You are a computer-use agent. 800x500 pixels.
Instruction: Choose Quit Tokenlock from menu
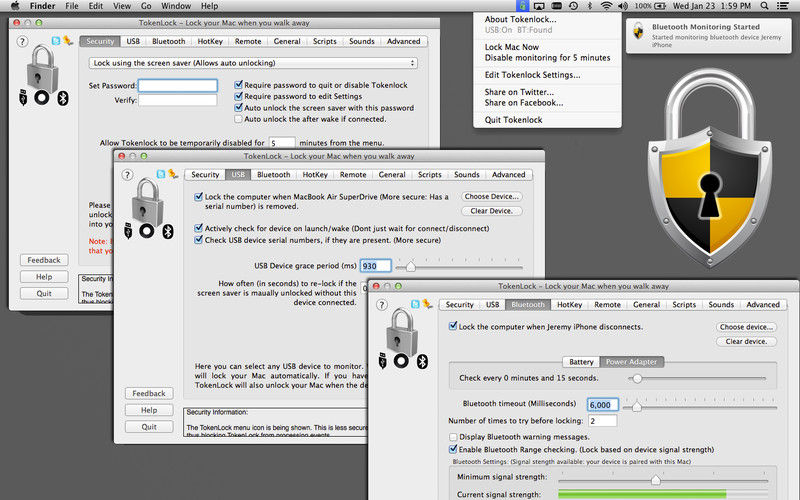(513, 120)
